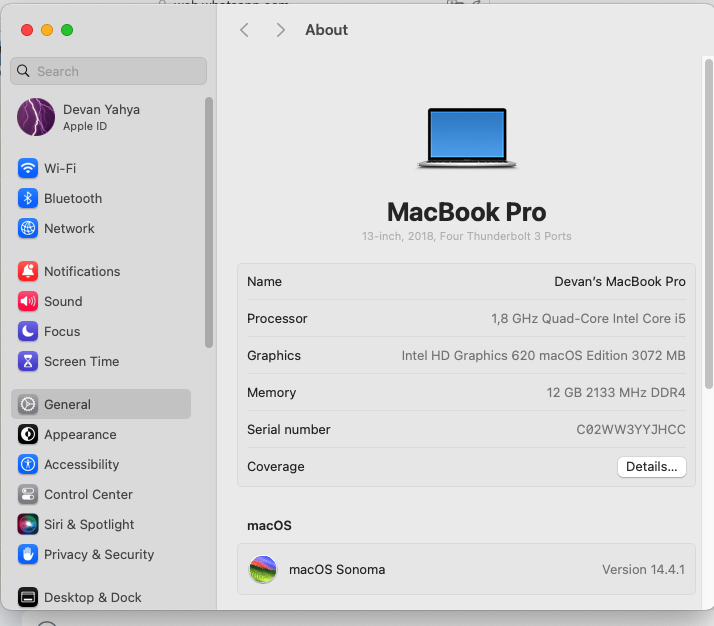714x626 pixels.
Task: Select the Focus moon icon
Action: coord(28,331)
